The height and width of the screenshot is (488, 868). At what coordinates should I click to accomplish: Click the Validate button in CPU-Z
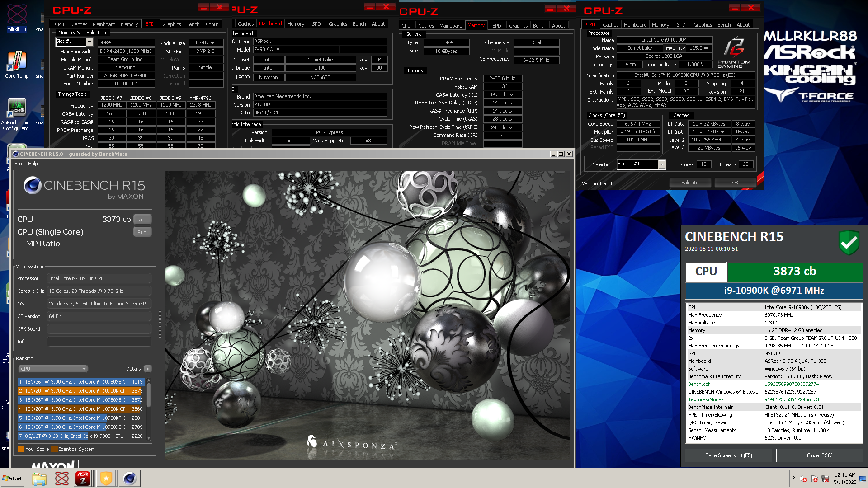[690, 183]
